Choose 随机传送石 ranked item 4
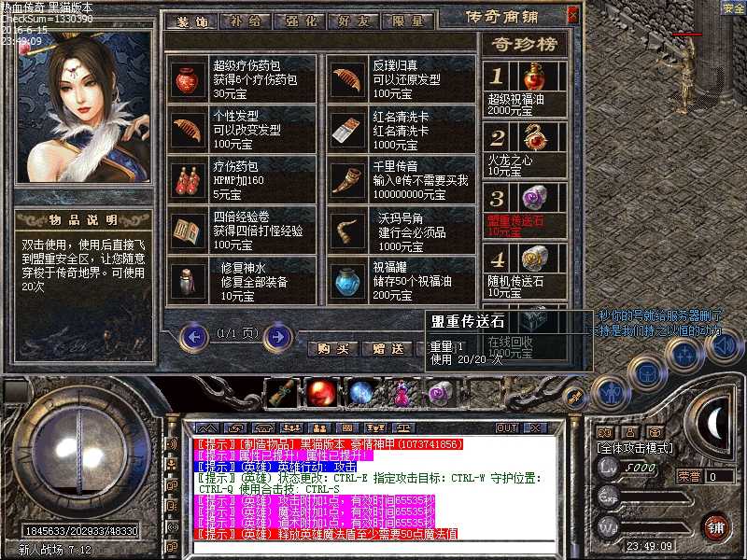Screen dimensions: 747x560 (525, 271)
